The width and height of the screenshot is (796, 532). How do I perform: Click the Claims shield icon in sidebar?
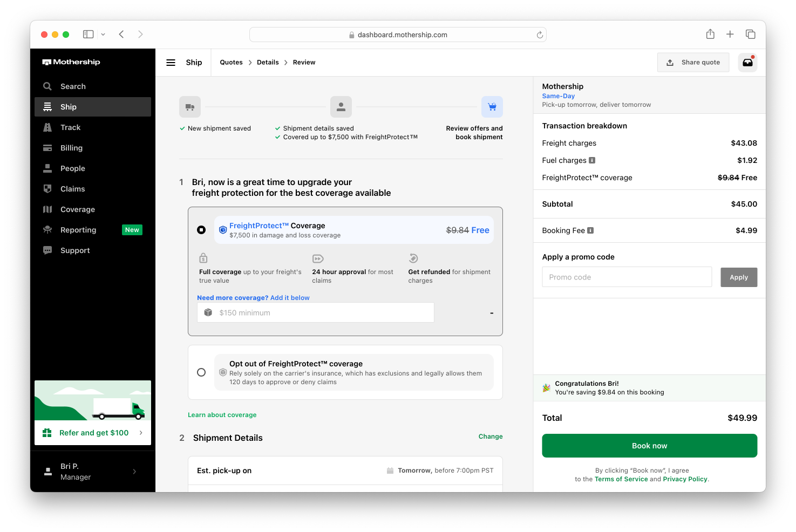[47, 189]
